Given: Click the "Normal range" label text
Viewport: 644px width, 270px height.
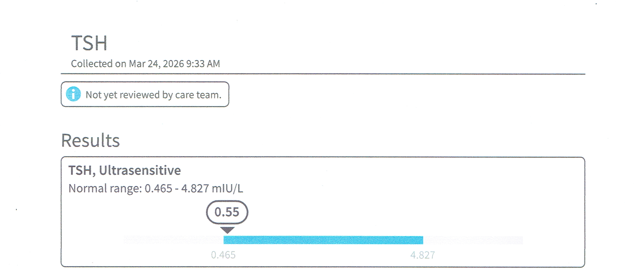Looking at the screenshot, I should [105, 189].
